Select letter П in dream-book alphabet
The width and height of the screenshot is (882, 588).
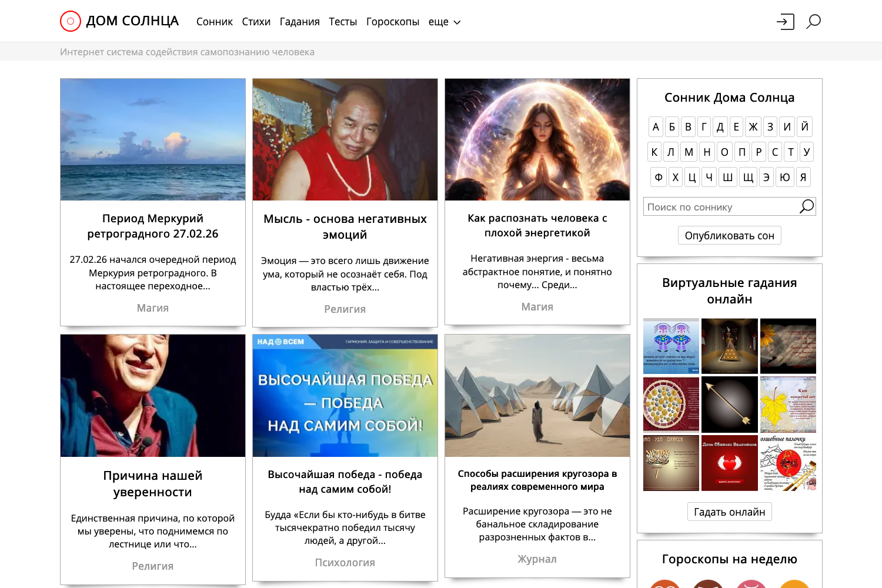pyautogui.click(x=742, y=152)
